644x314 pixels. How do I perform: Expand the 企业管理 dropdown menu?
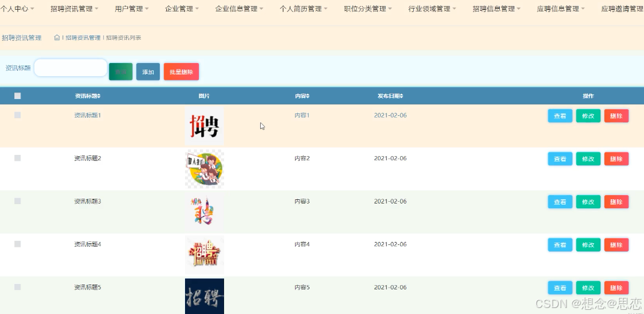click(x=181, y=8)
